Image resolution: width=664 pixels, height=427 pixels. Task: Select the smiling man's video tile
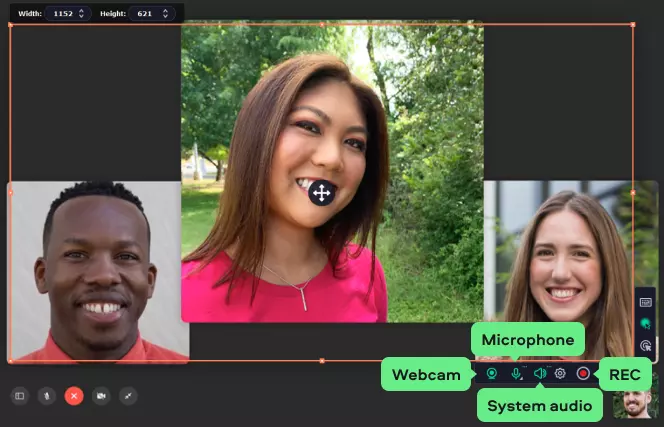[98, 272]
